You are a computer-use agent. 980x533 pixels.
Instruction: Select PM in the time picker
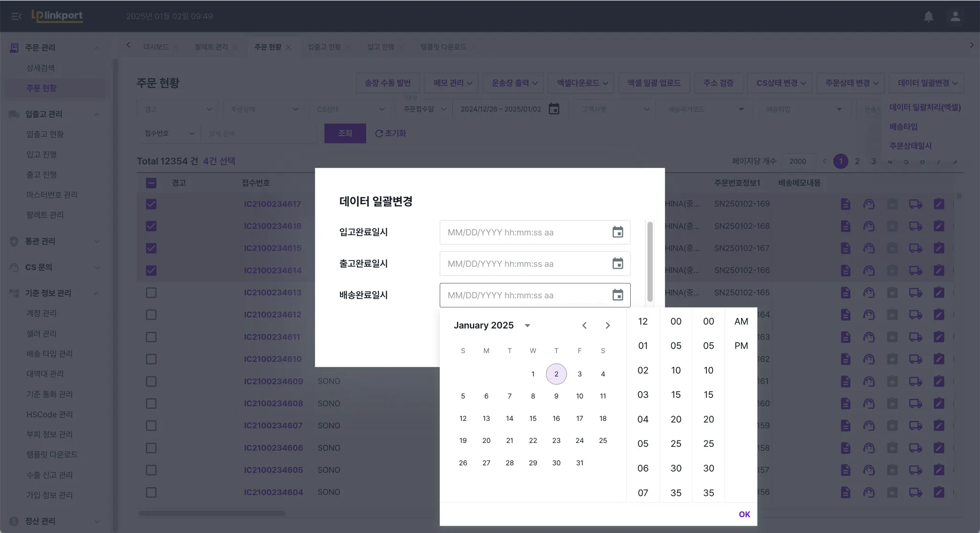(x=741, y=346)
